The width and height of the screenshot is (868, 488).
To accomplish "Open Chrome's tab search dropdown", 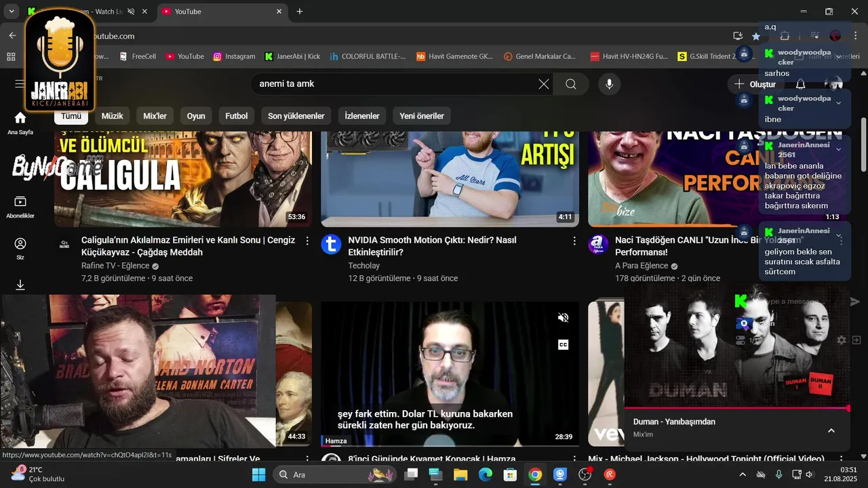I will [12, 12].
